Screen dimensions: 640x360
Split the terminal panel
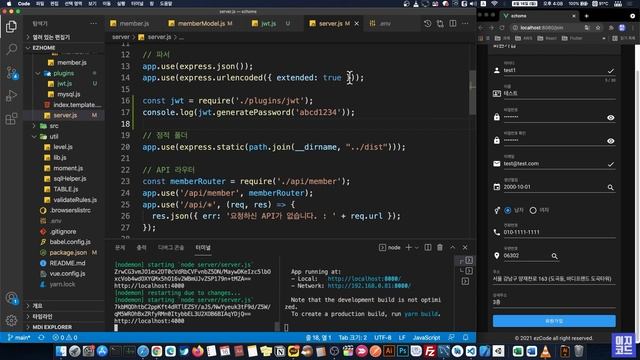point(428,247)
